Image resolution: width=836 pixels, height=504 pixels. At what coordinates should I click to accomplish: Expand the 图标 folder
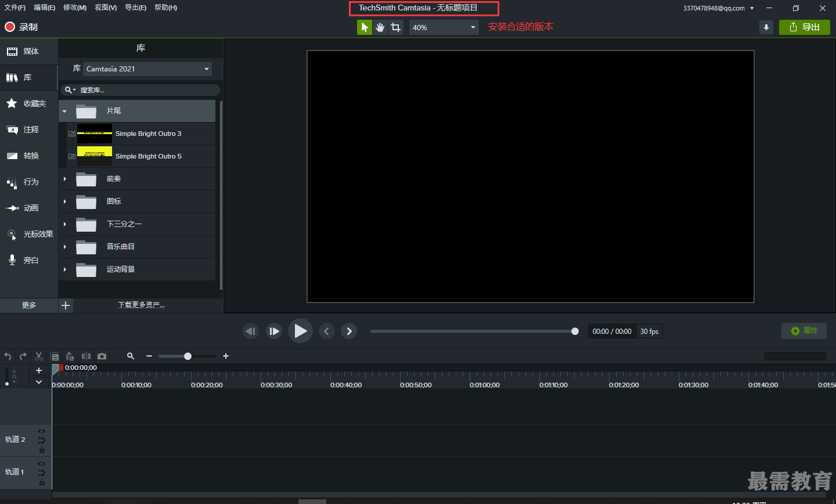[x=64, y=201]
